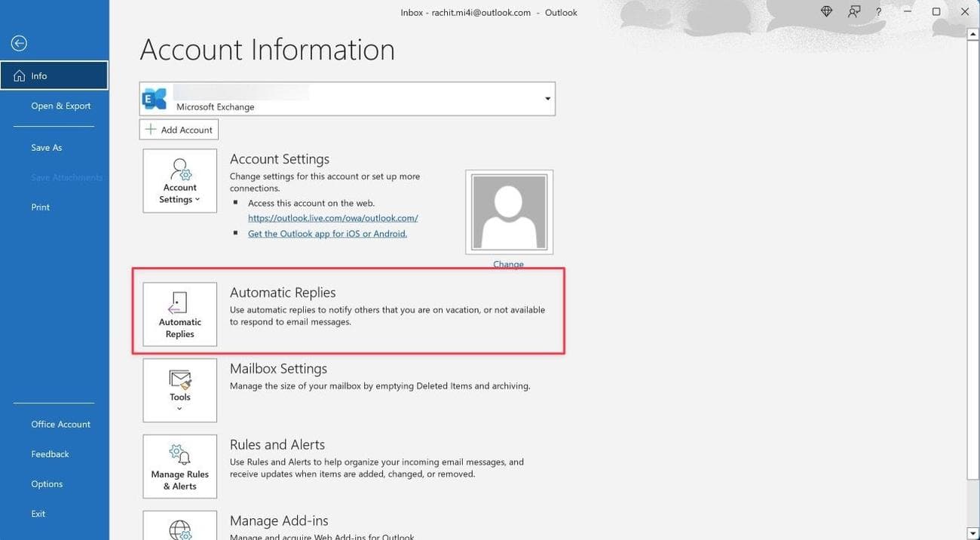Click the profile picture placeholder thumbnail
The image size is (980, 540).
(509, 212)
